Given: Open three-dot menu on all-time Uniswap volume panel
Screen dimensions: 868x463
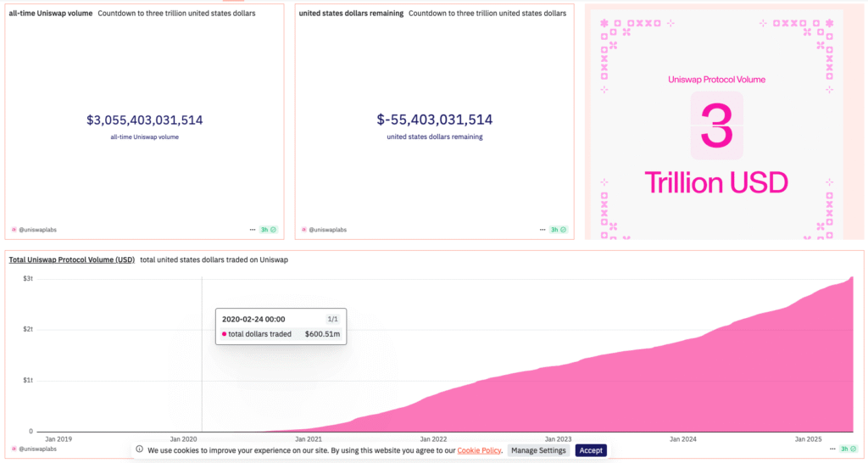Looking at the screenshot, I should pos(253,229).
